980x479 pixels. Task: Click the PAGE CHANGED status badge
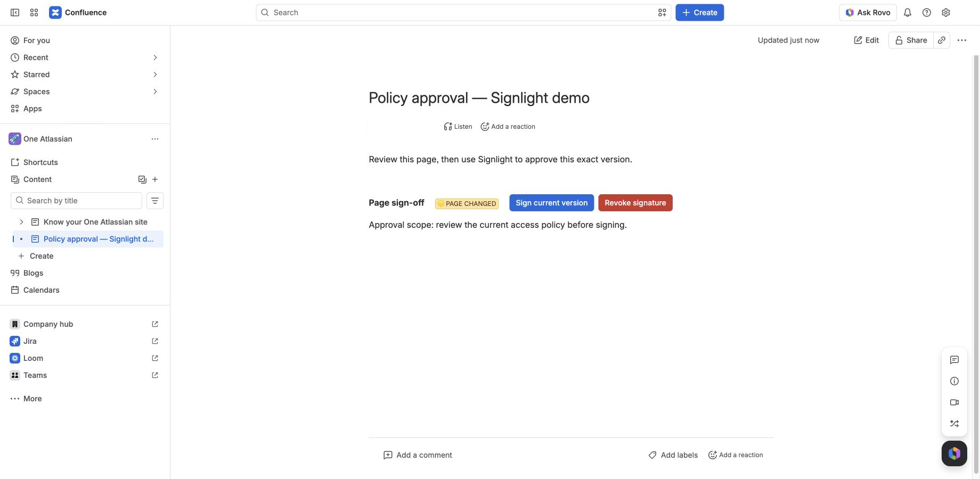tap(467, 203)
